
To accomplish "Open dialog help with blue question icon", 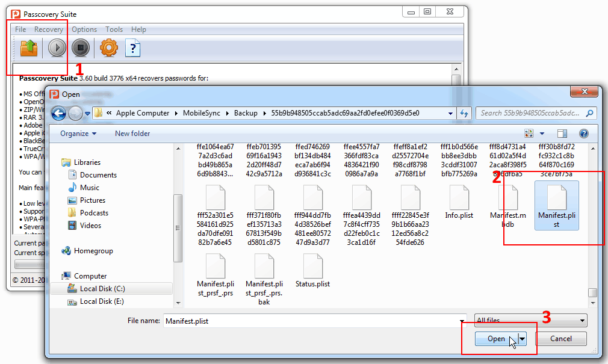I will pyautogui.click(x=583, y=134).
